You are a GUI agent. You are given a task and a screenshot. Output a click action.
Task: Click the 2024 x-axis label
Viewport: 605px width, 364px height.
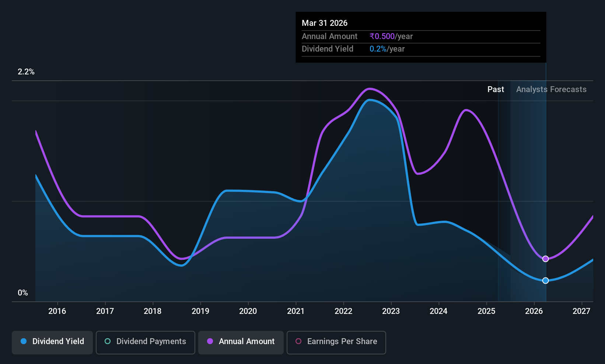pyautogui.click(x=438, y=311)
